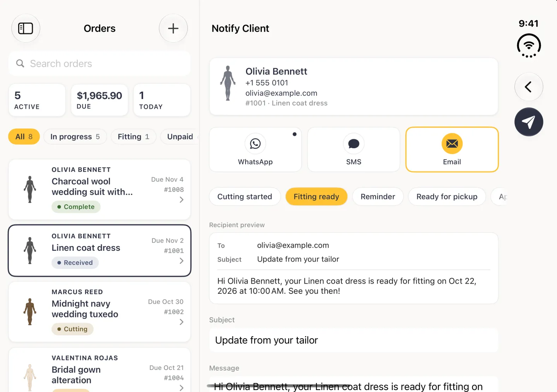Click mannequin icon on Midnight navy tuxedo order

click(x=30, y=312)
